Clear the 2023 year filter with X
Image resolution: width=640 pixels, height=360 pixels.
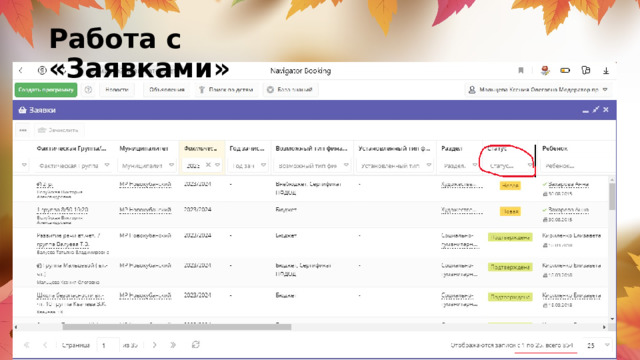pos(208,165)
